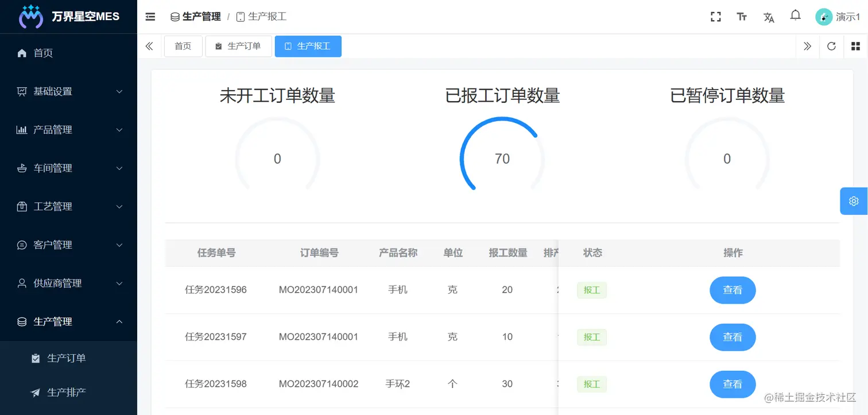868x415 pixels.
Task: Open the fullscreen icon in top bar
Action: click(715, 17)
